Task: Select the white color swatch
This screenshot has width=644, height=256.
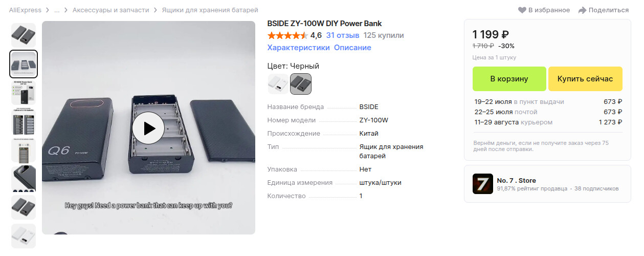Action: point(278,84)
